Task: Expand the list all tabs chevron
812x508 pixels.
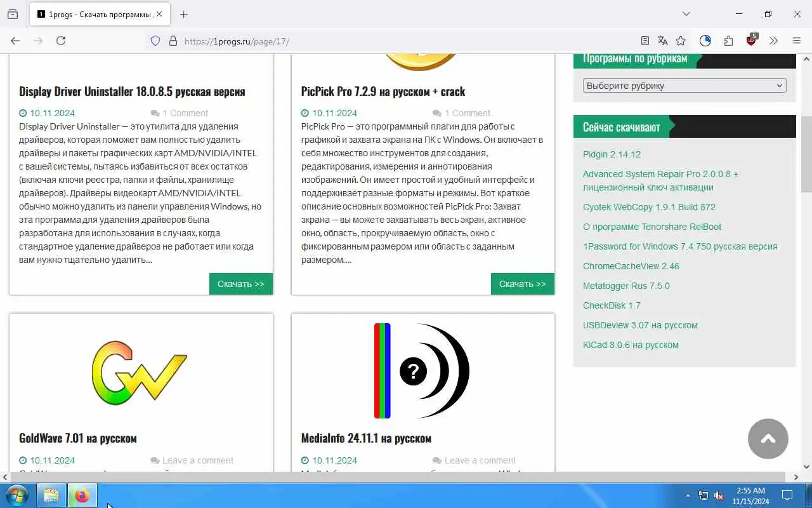Action: (x=686, y=14)
